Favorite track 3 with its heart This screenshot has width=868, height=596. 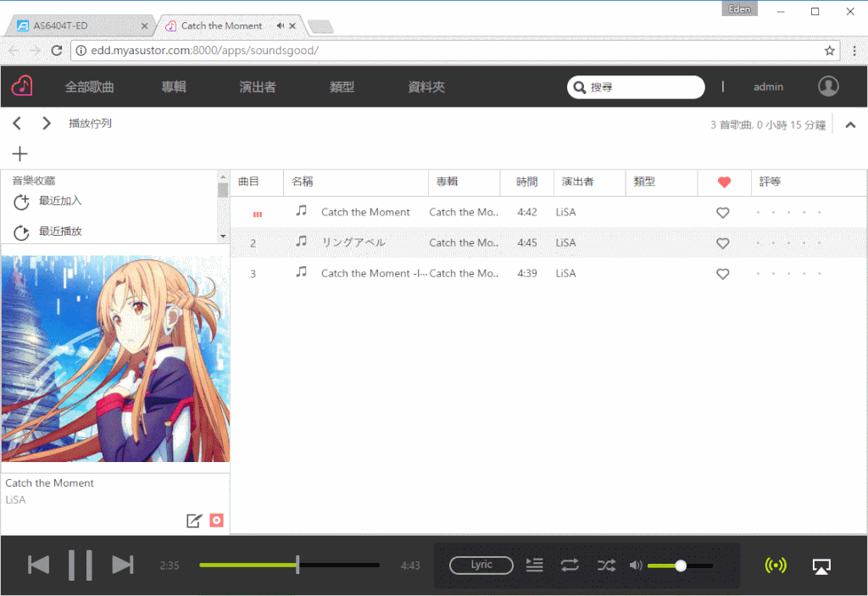722,274
